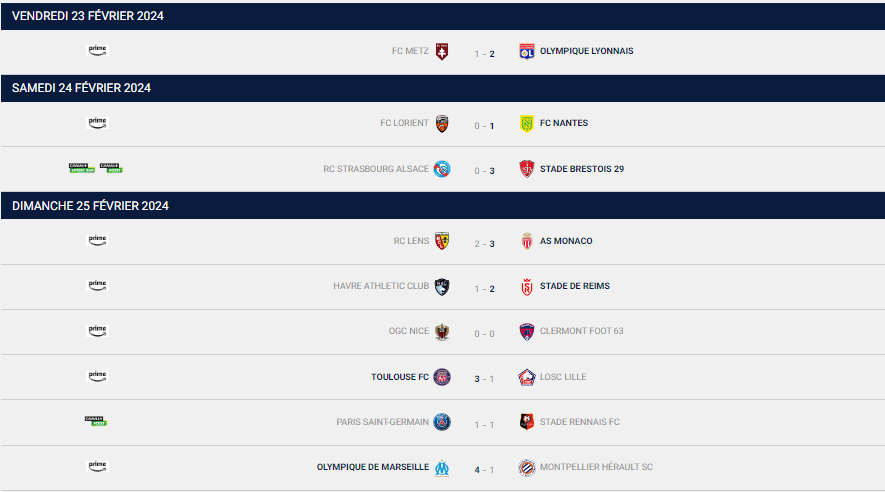Screen dimensions: 885x492
Task: Open the Toulouse FC team link
Action: (x=400, y=377)
